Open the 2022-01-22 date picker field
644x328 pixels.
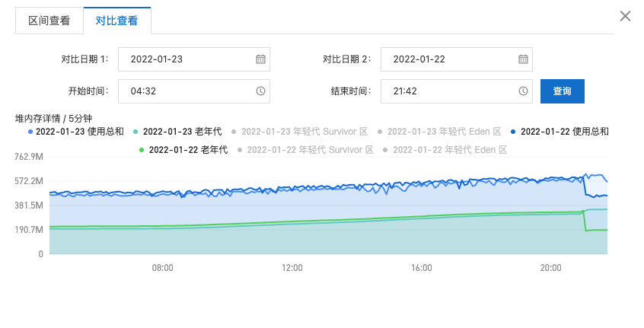[x=456, y=59]
